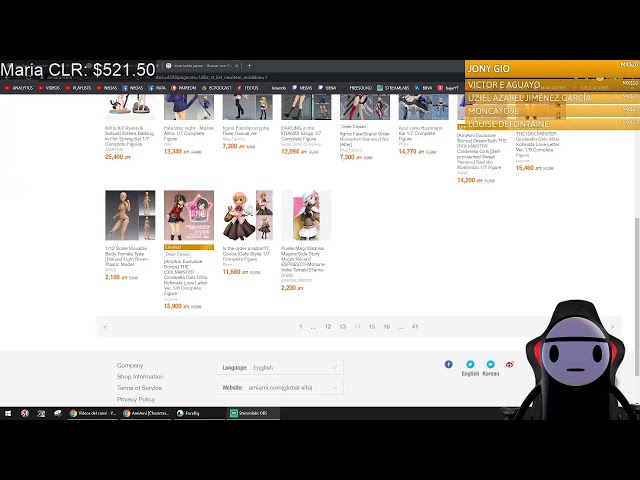Open the first MEGAS bookmark
Screen dimensions: 640x480
107,88
